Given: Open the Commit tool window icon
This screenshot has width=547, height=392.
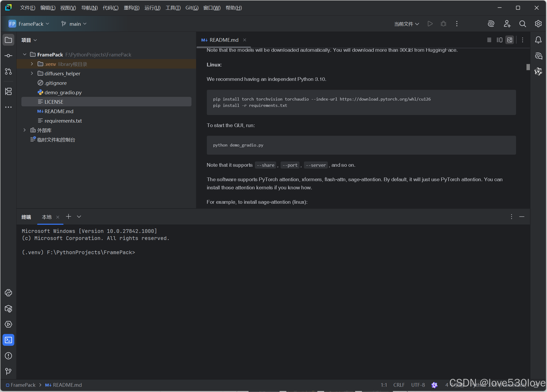Looking at the screenshot, I should (8, 56).
